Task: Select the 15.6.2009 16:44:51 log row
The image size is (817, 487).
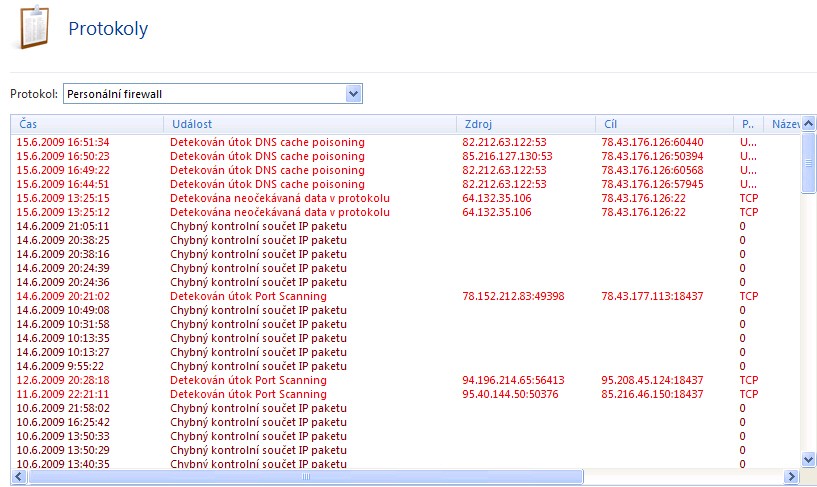Action: tap(405, 184)
